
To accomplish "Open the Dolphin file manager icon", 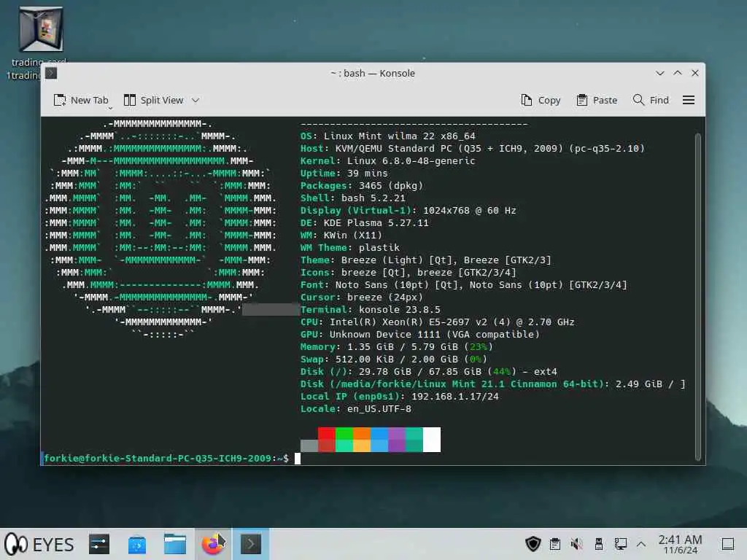I will click(x=175, y=544).
